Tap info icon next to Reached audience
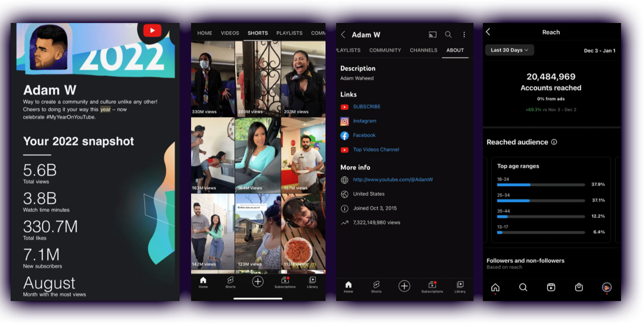Image resolution: width=644 pixels, height=324 pixels. (x=554, y=142)
